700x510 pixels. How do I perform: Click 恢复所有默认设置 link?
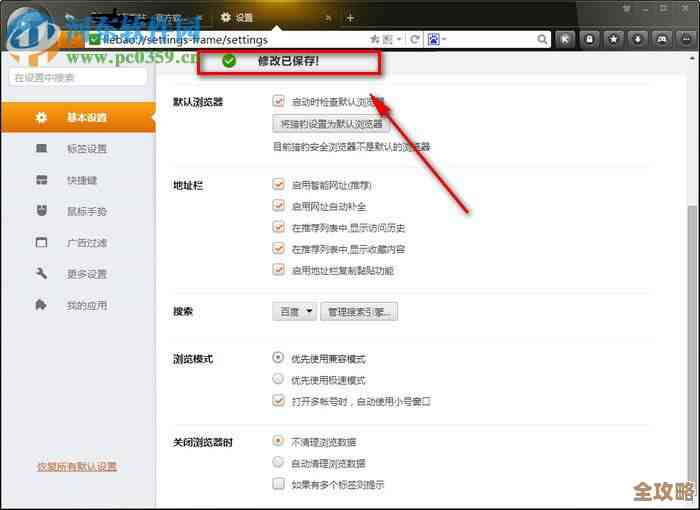click(x=77, y=467)
